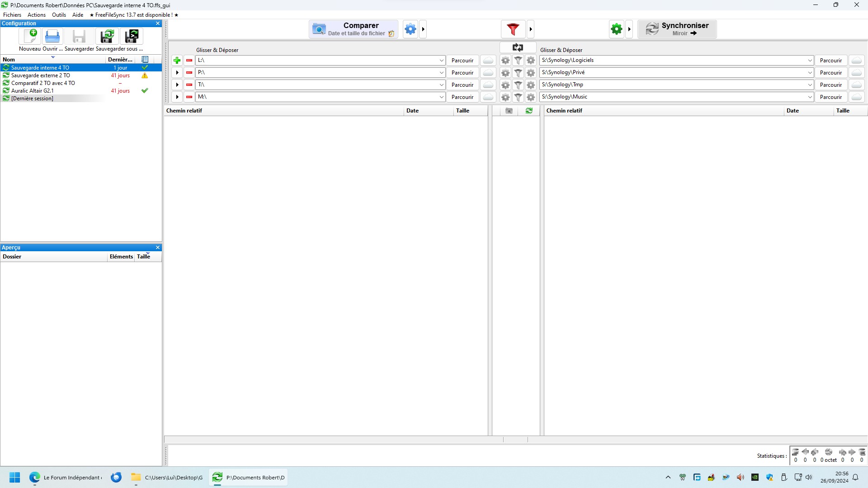The height and width of the screenshot is (488, 868).
Task: Select [Dernière session] entry
Action: [81, 99]
